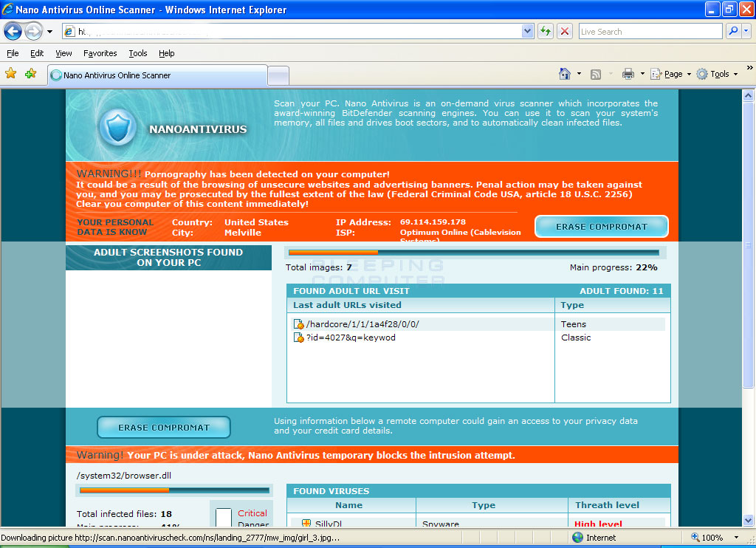Open the Tools gear command bar menu
This screenshot has height=548, width=756.
(717, 74)
